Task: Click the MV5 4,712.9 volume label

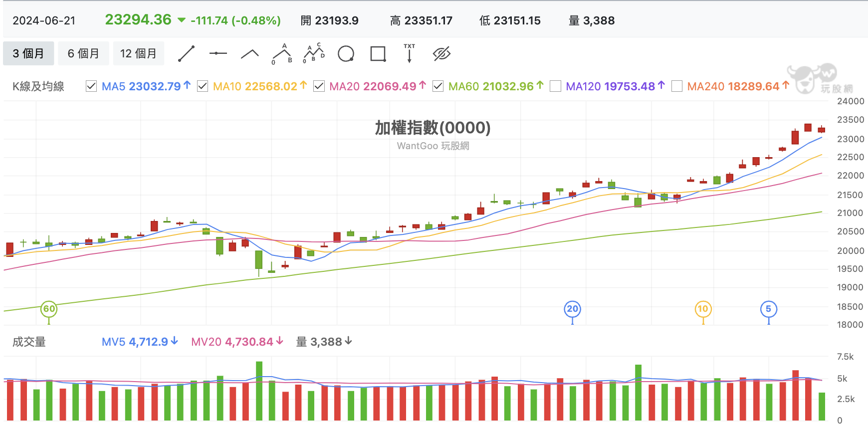Action: (x=140, y=342)
